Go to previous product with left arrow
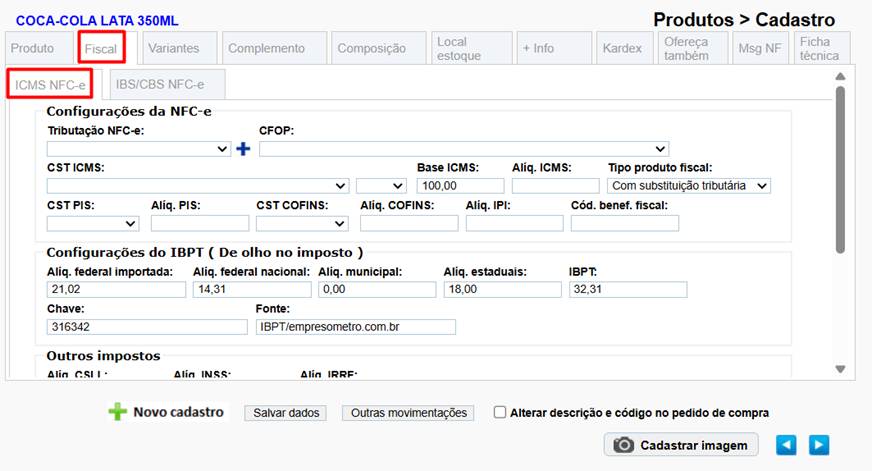The height and width of the screenshot is (471, 872). coord(786,445)
